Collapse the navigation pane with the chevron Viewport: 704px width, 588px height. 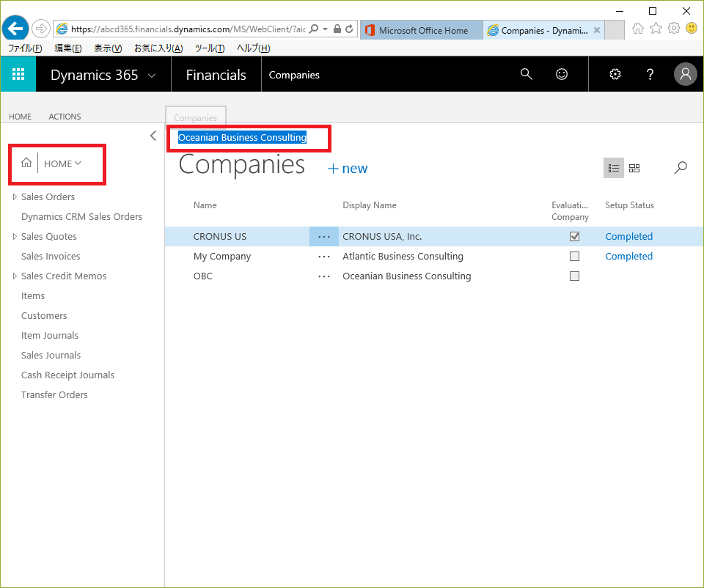tap(153, 136)
